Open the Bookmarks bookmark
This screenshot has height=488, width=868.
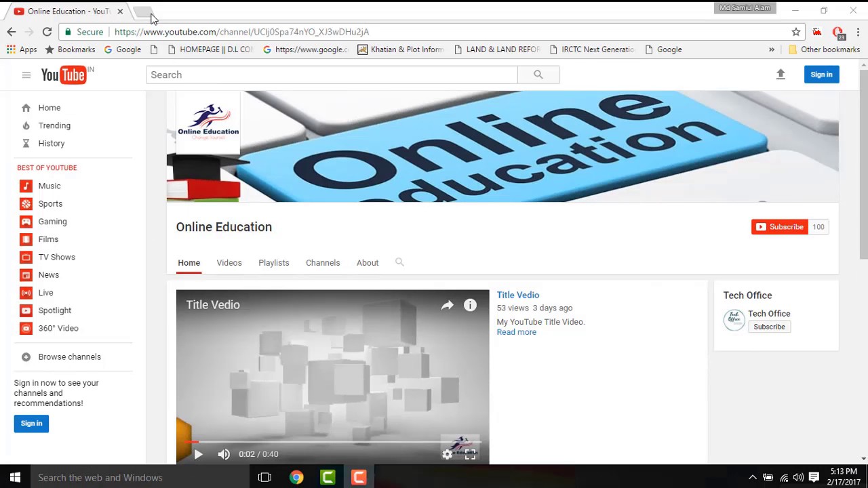(70, 49)
